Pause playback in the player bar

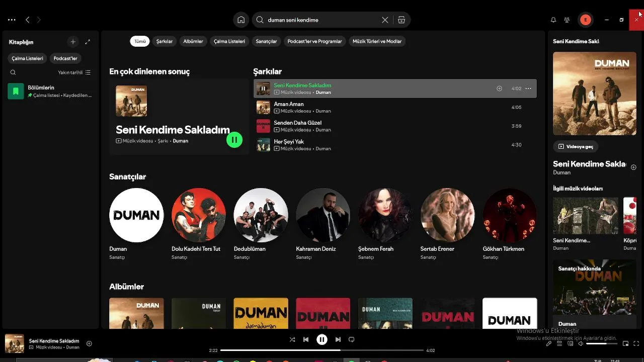pyautogui.click(x=322, y=339)
